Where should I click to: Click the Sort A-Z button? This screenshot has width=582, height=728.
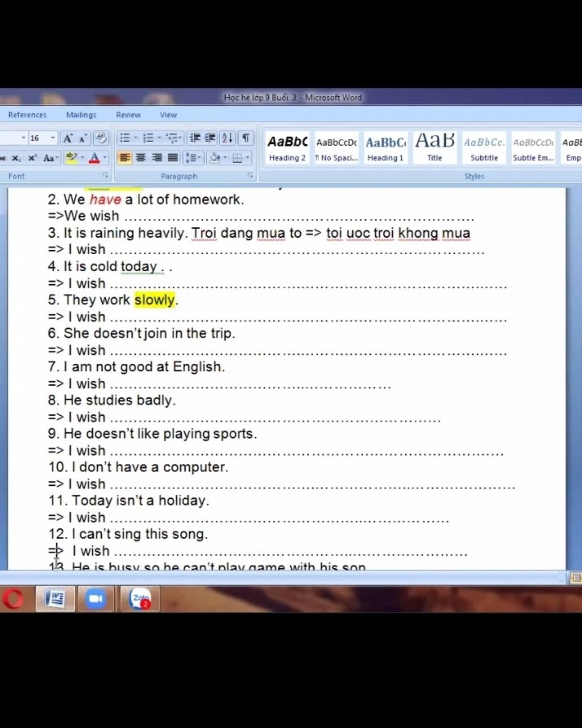tap(227, 138)
